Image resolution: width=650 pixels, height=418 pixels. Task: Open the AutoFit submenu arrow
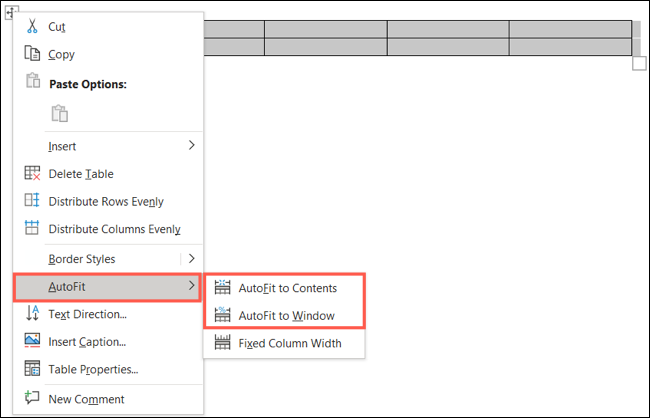pos(191,287)
